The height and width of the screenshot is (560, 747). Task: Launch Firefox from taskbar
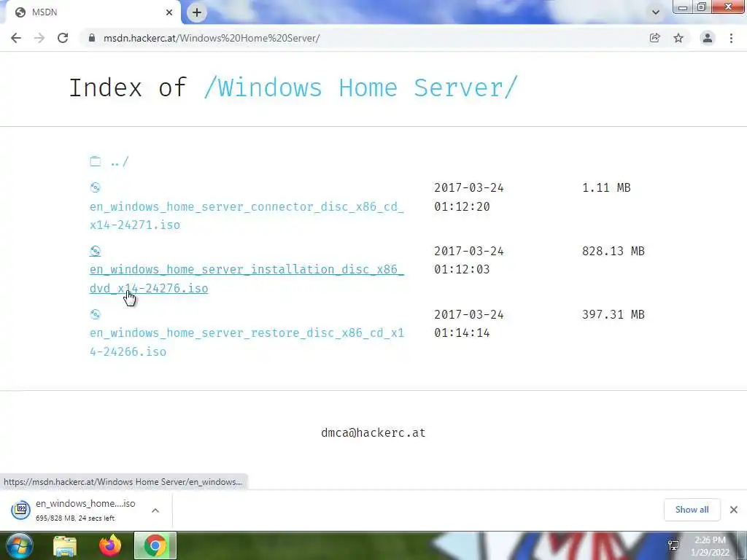(110, 545)
